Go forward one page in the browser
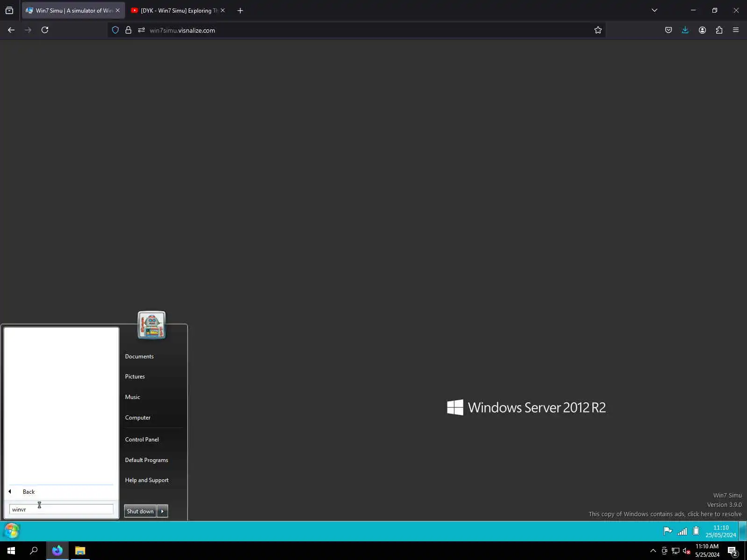This screenshot has height=560, width=747. click(28, 30)
